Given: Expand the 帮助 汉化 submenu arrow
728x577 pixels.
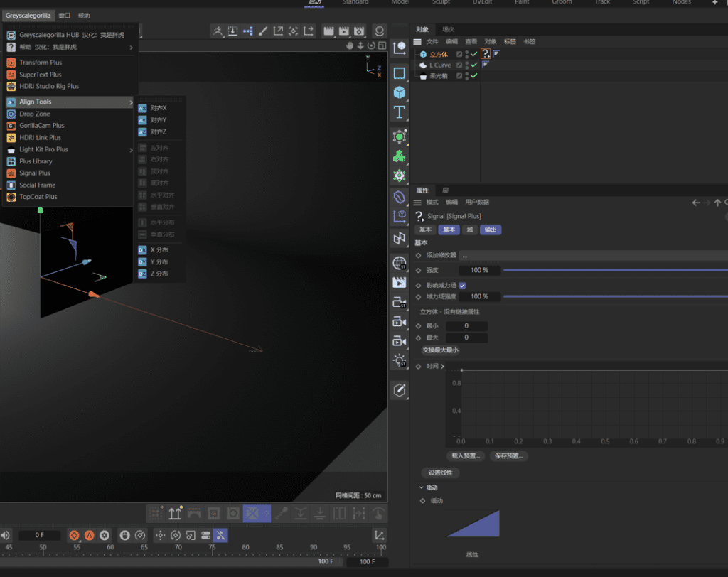Looking at the screenshot, I should [131, 48].
